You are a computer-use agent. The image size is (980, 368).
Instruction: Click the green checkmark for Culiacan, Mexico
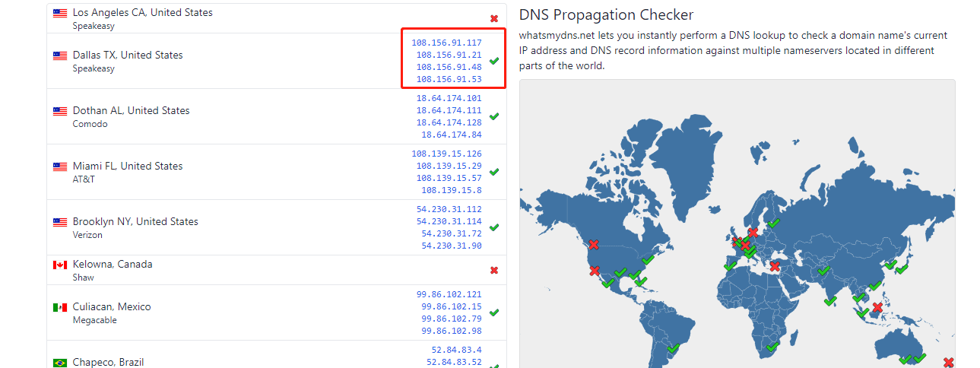(494, 312)
